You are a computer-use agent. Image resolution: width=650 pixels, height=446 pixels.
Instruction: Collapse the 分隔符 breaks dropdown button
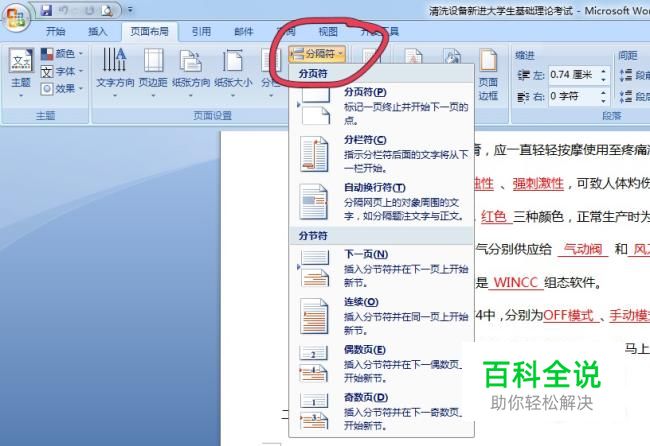pos(317,54)
